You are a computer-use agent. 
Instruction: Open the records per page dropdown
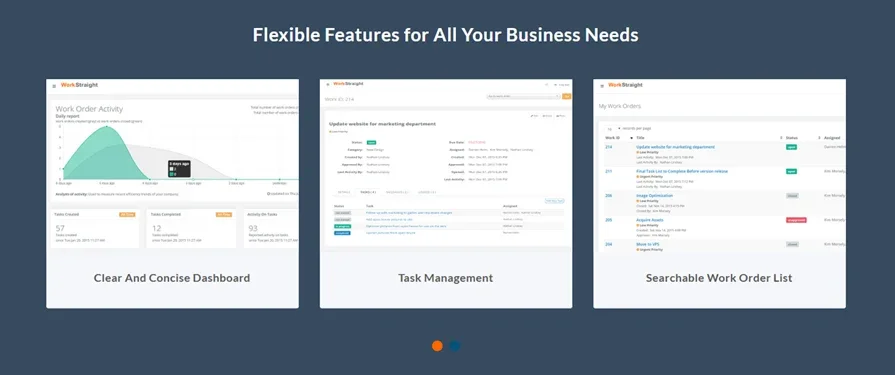(x=613, y=128)
